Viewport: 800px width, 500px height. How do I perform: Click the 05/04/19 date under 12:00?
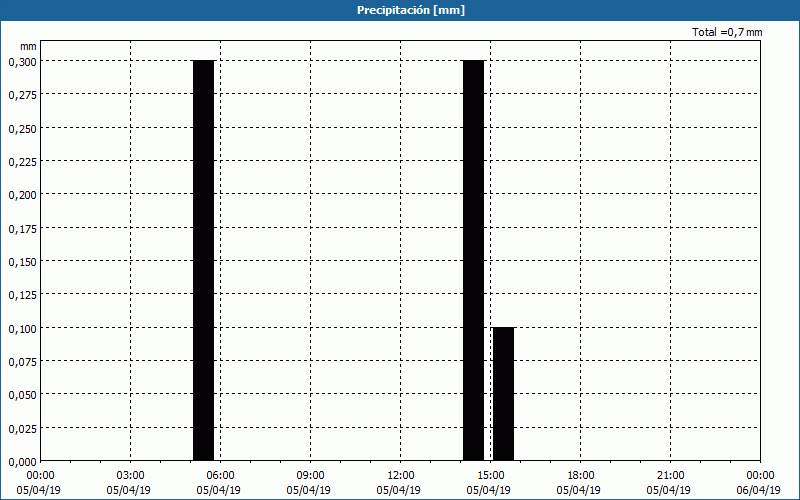tap(398, 490)
